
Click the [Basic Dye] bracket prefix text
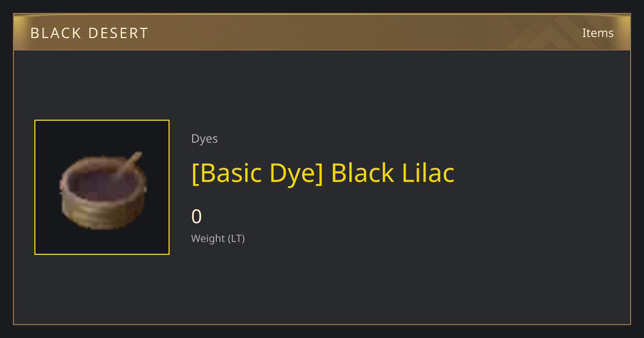257,173
